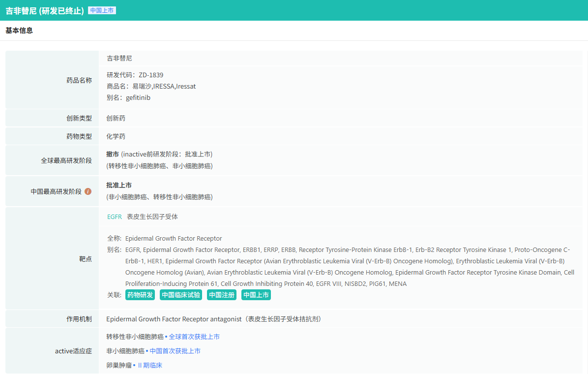Follow the 中国首次获批上市 link
The height and width of the screenshot is (374, 588).
pyautogui.click(x=175, y=351)
